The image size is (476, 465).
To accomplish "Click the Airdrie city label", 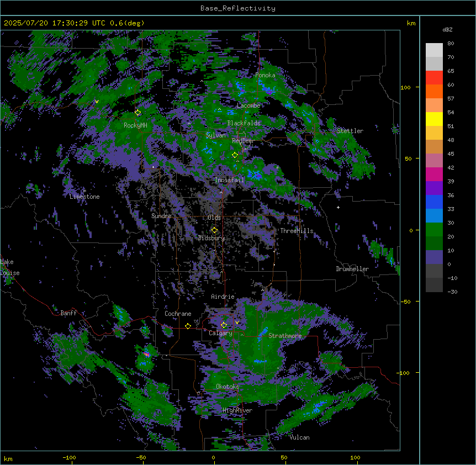I will pos(223,297).
